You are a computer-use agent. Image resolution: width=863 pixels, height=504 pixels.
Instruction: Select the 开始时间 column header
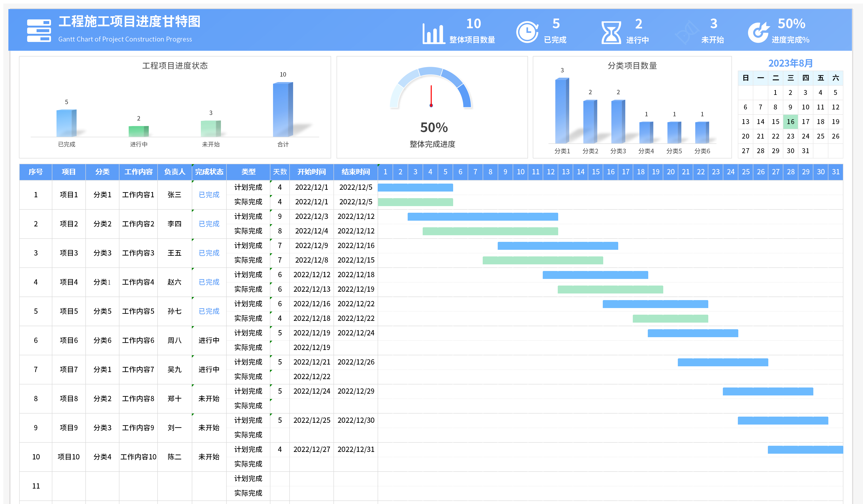311,172
